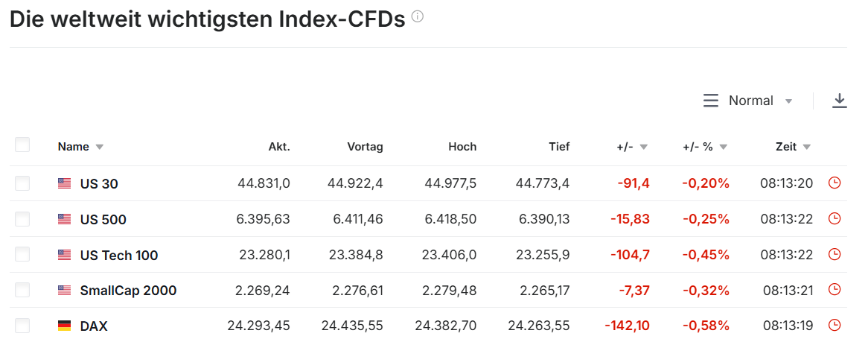Click the clock icon in SmallCap 2000 row

click(x=835, y=289)
